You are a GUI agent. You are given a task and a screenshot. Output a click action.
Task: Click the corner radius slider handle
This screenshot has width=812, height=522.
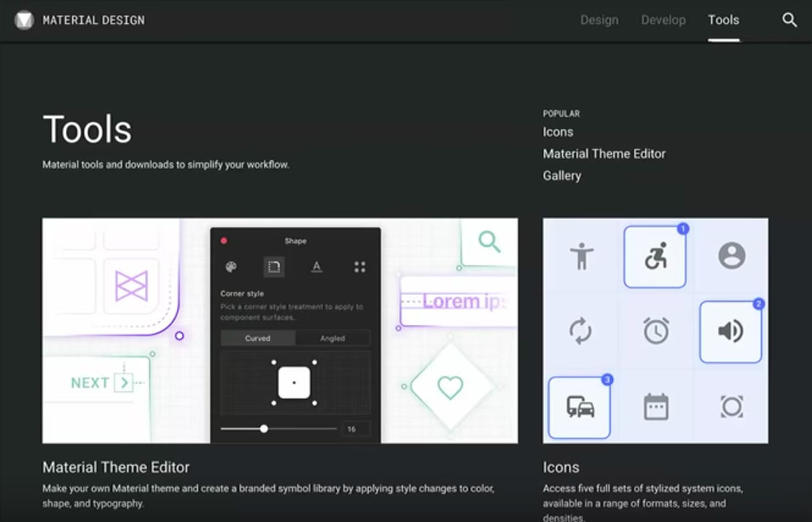(264, 428)
